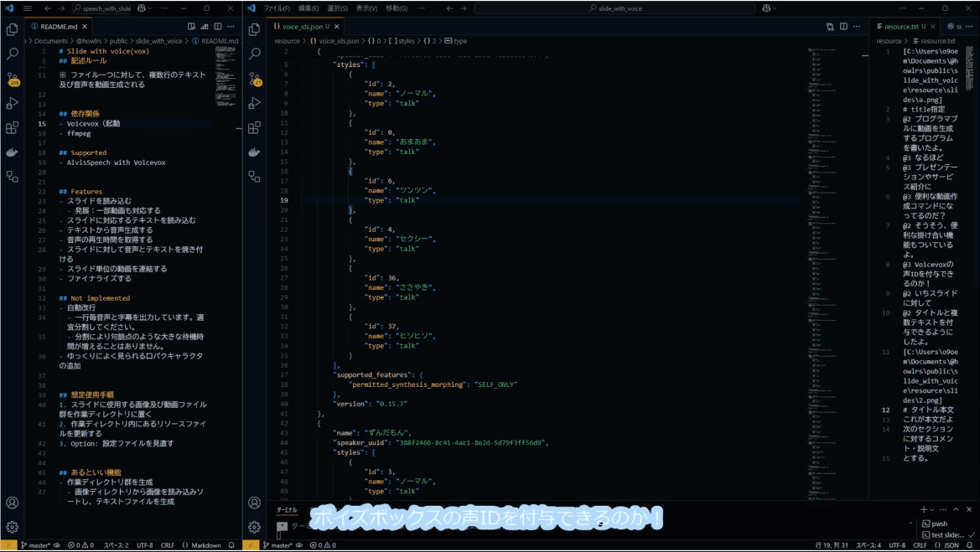The image size is (980, 552).
Task: Switch to the resource.txt editor tab
Action: point(902,27)
